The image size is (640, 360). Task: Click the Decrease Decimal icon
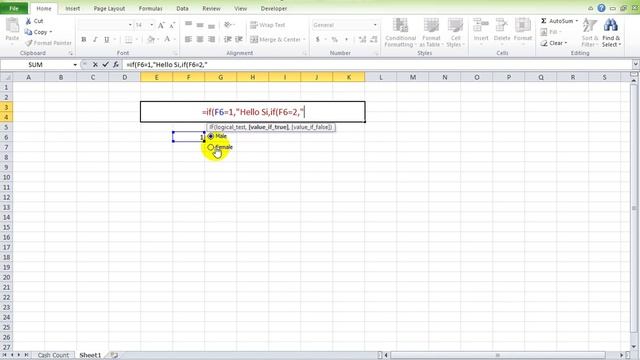373,40
